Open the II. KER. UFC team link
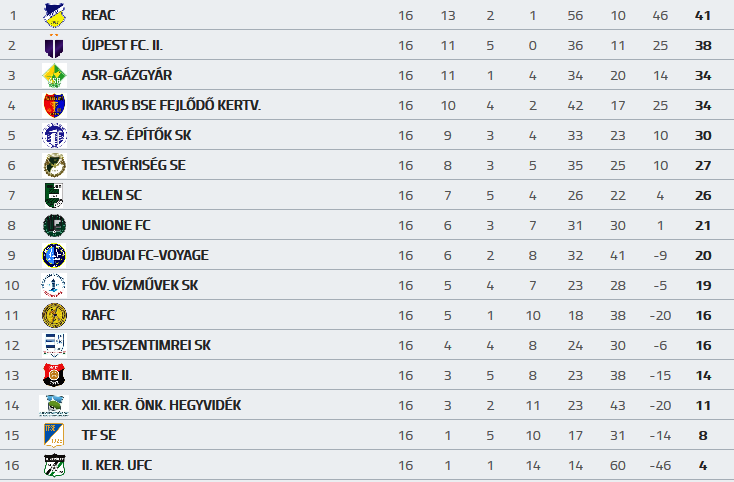The width and height of the screenshot is (734, 482). click(x=117, y=465)
